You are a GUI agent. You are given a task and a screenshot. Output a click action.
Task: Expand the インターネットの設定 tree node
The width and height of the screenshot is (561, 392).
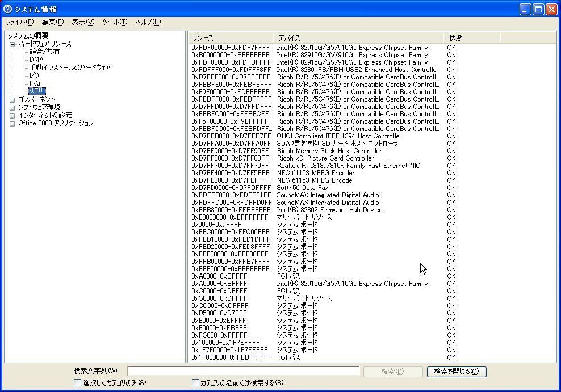(x=12, y=115)
